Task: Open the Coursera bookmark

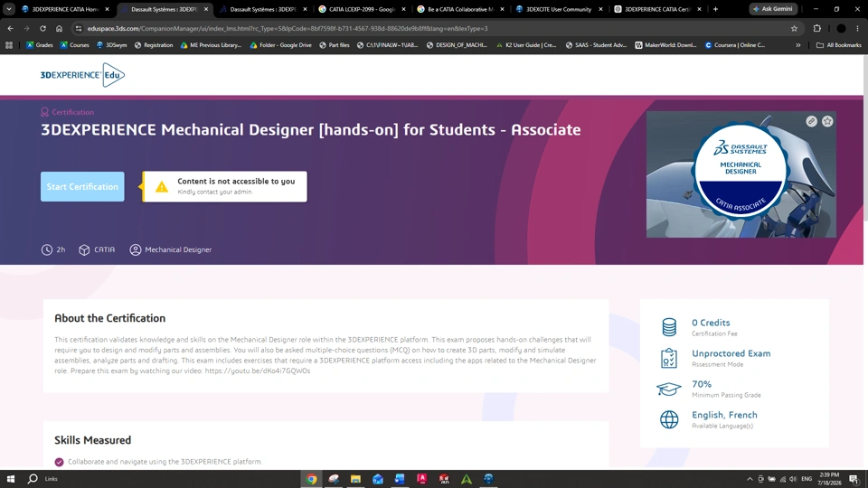Action: (734, 45)
